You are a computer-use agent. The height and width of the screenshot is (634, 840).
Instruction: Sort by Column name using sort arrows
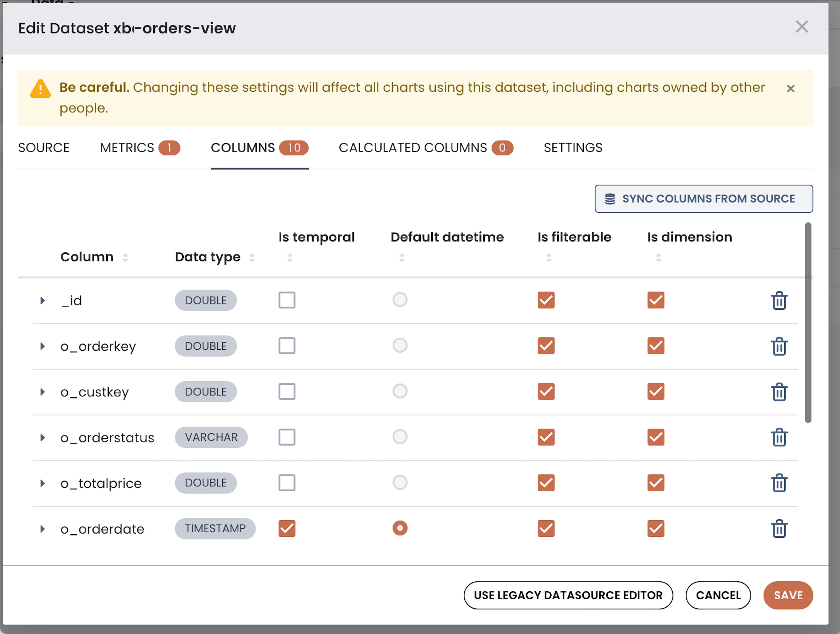(x=125, y=258)
